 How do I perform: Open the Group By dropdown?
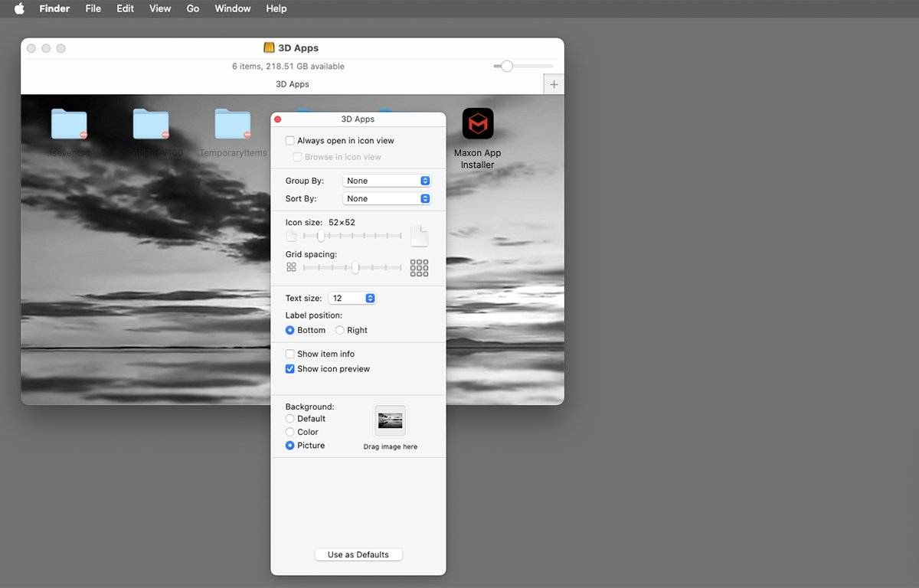tap(387, 181)
